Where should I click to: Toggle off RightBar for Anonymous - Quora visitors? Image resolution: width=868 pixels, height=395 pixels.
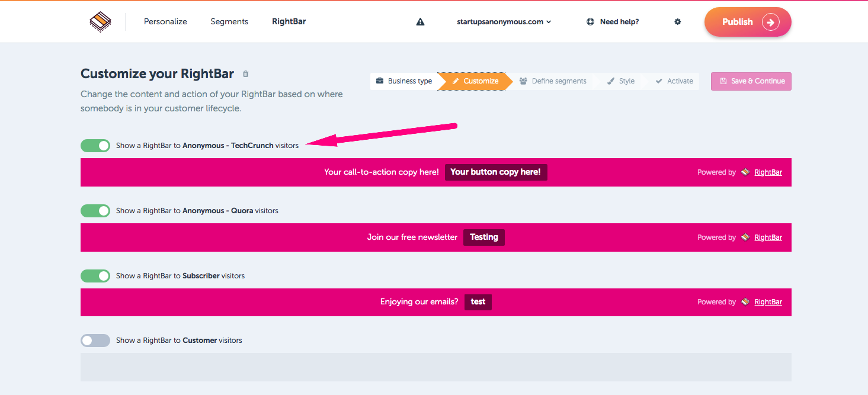click(95, 211)
